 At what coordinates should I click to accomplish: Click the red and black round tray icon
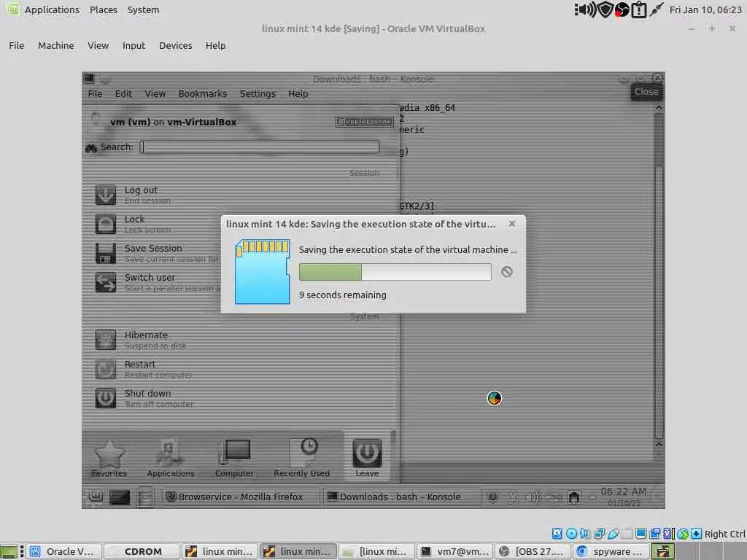(622, 9)
